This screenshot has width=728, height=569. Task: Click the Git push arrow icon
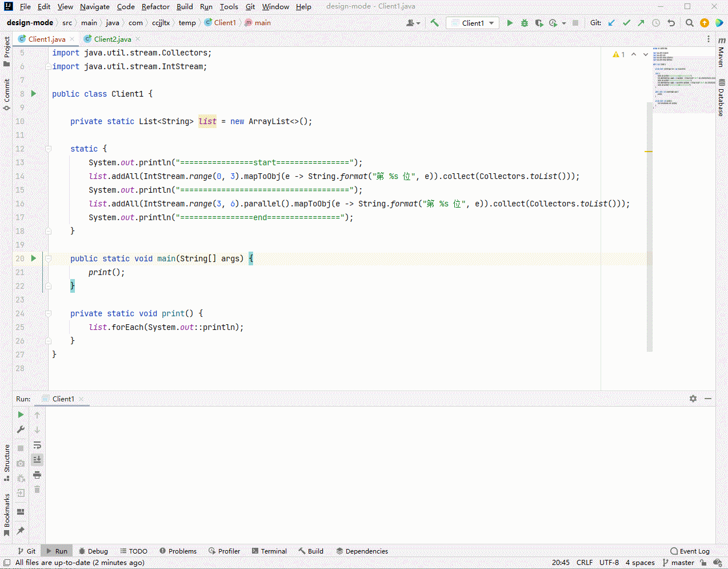(641, 23)
